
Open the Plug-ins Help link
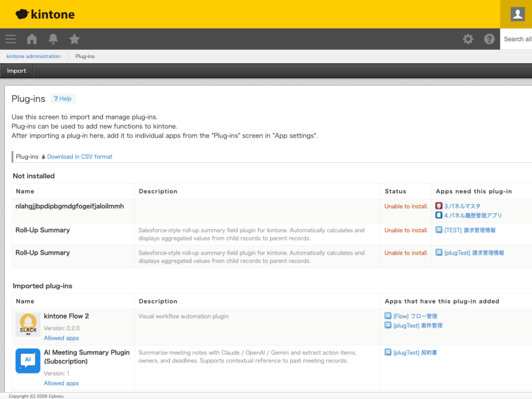pyautogui.click(x=63, y=99)
